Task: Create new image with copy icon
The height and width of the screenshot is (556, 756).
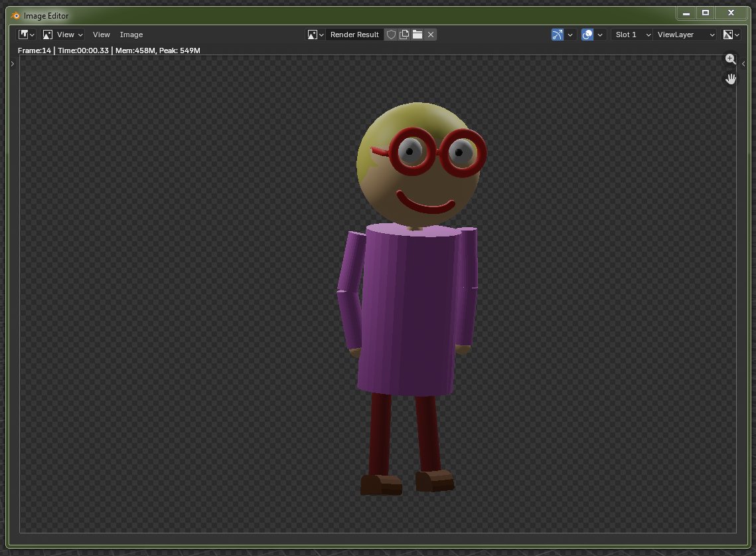Action: pyautogui.click(x=404, y=35)
